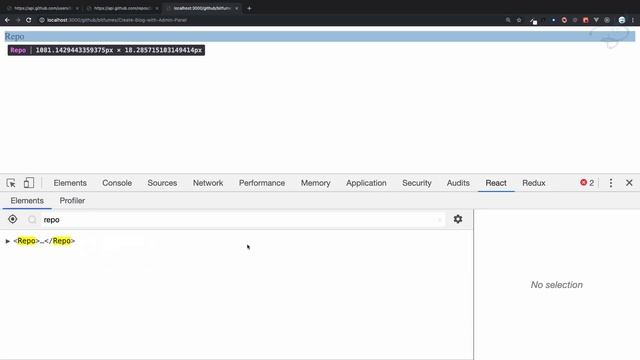This screenshot has width=640, height=360.
Task: Click the inspect element picker icon
Action: tap(11, 183)
